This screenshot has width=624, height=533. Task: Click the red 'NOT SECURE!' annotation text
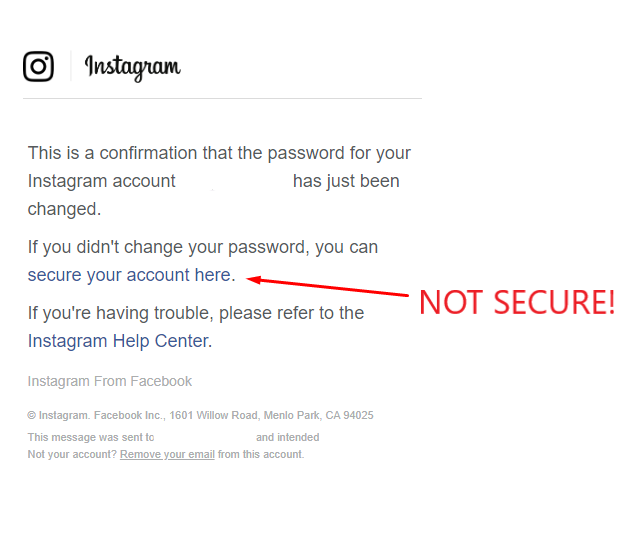coord(517,302)
